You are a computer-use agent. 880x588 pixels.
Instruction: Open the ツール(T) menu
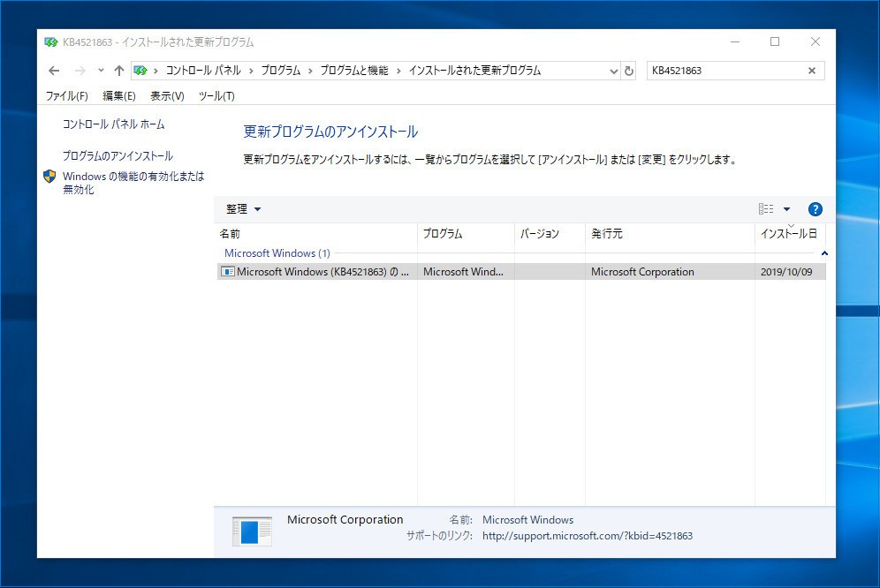pyautogui.click(x=216, y=96)
